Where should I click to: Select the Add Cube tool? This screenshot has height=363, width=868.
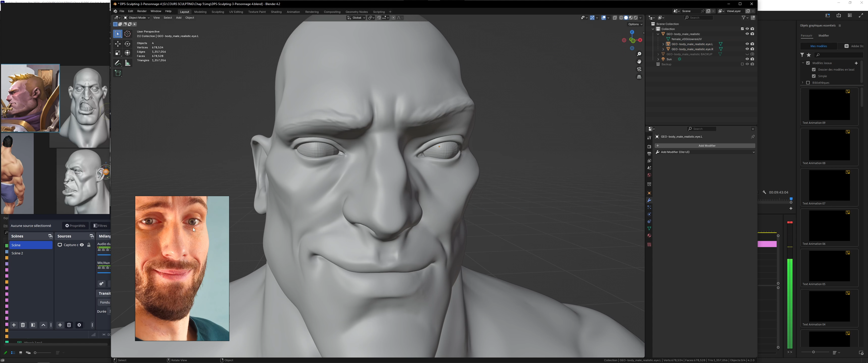coord(118,73)
